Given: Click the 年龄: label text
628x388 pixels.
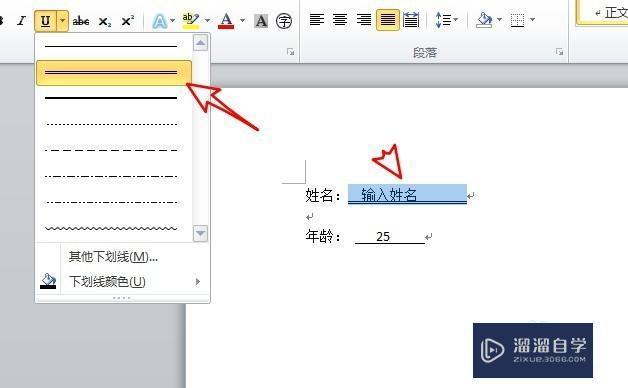Looking at the screenshot, I should click(323, 237).
